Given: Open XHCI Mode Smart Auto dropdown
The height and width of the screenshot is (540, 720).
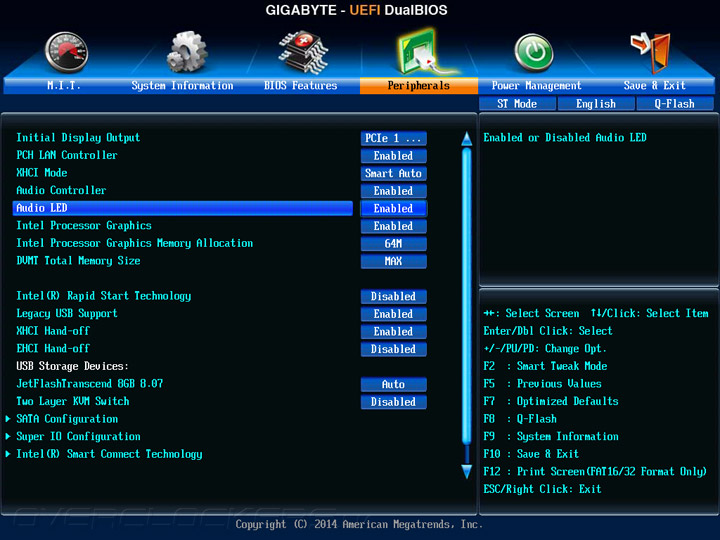Looking at the screenshot, I should (394, 173).
